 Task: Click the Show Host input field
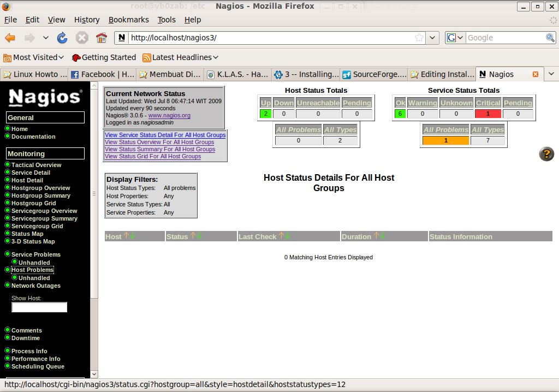coord(39,307)
